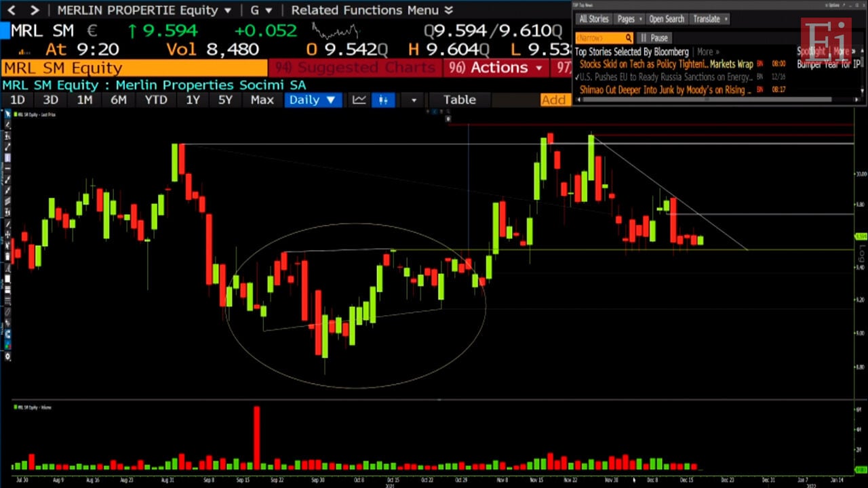Viewport: 868px width, 488px height.
Task: Click the magnifier icon in Narrow field
Action: pos(629,38)
